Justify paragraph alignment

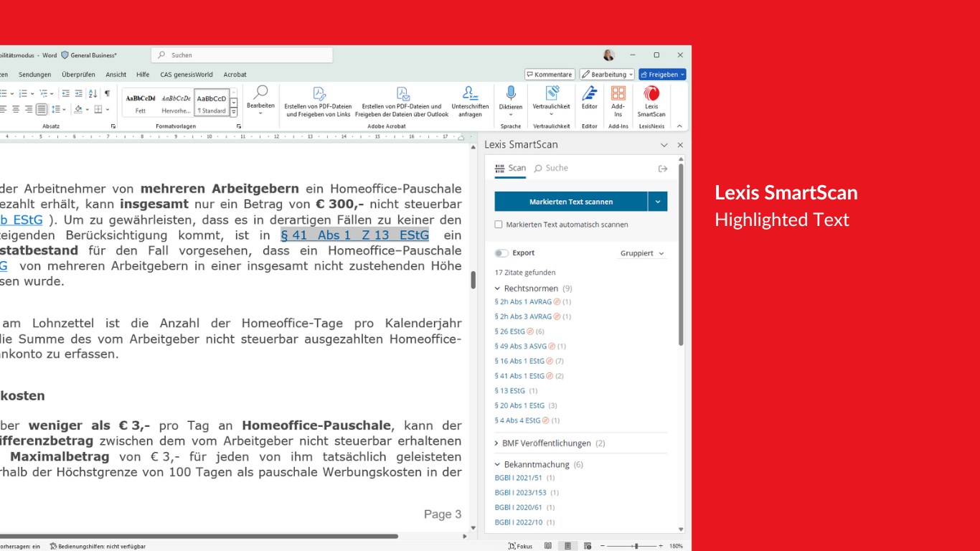pos(42,109)
